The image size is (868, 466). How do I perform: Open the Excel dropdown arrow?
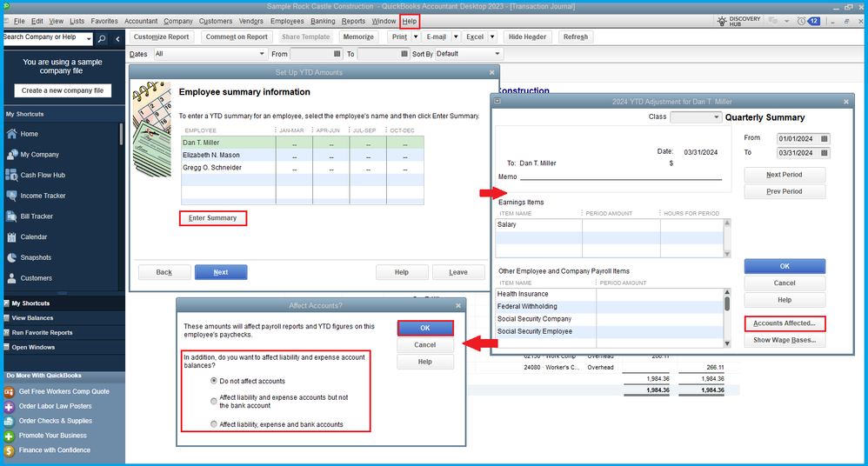pyautogui.click(x=492, y=37)
